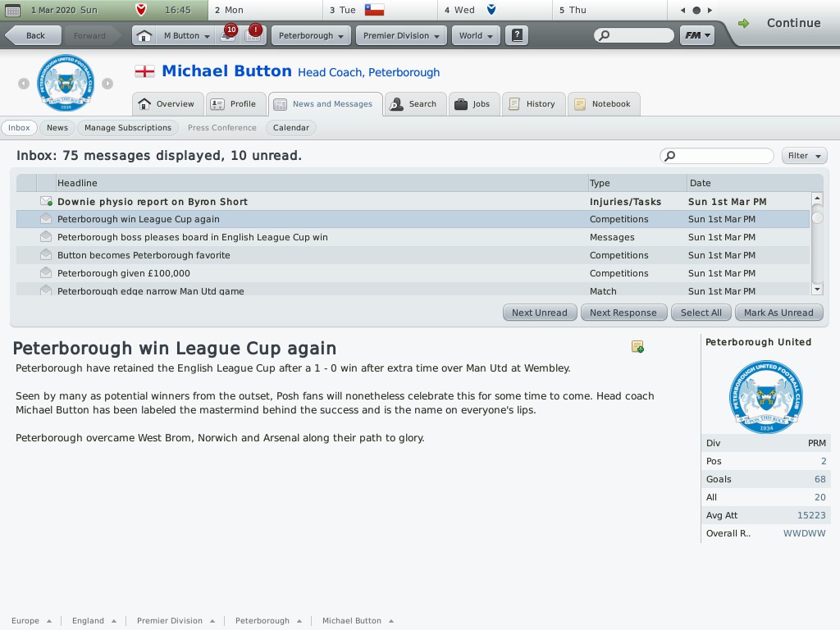Select the calendar icon at top left
840x630 pixels.
pos(12,10)
